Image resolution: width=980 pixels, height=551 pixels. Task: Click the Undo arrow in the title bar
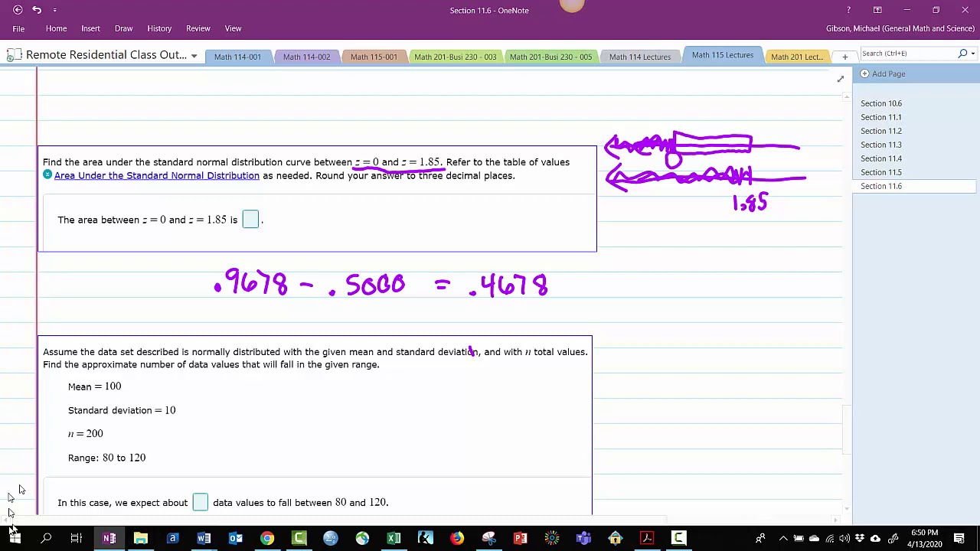coord(37,10)
